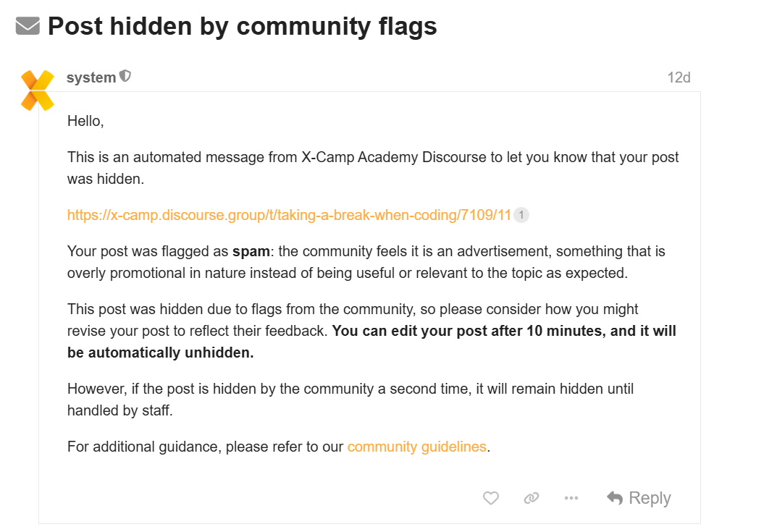Viewport: 777px width, 532px height.
Task: Show more actions with the ellipsis icon
Action: click(571, 498)
